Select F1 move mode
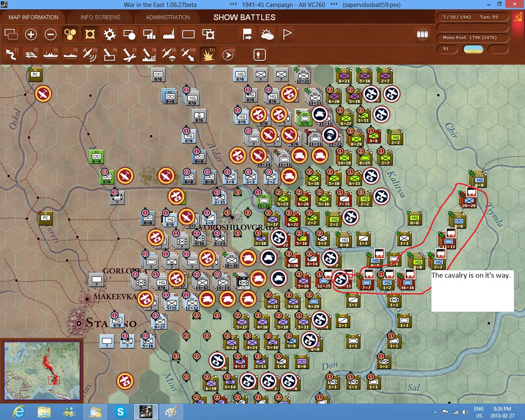Screen dimensions: 525x420 tap(11, 55)
